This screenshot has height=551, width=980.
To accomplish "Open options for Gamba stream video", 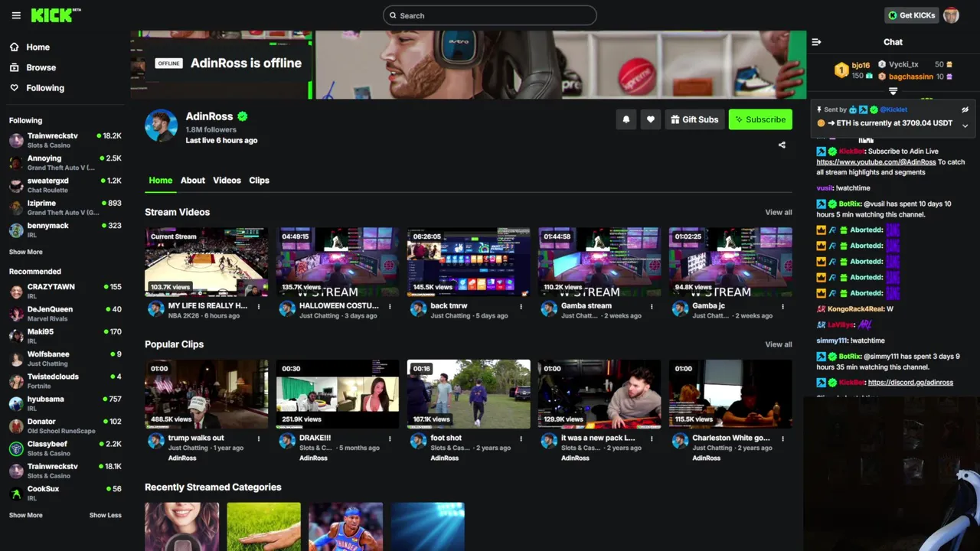I will click(x=652, y=307).
